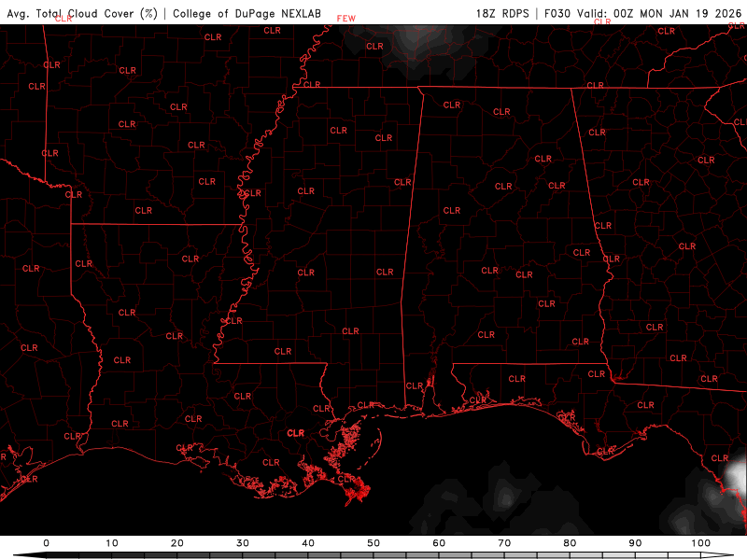Click the '30' label on the colorbar
This screenshot has height=560, width=747.
243,543
